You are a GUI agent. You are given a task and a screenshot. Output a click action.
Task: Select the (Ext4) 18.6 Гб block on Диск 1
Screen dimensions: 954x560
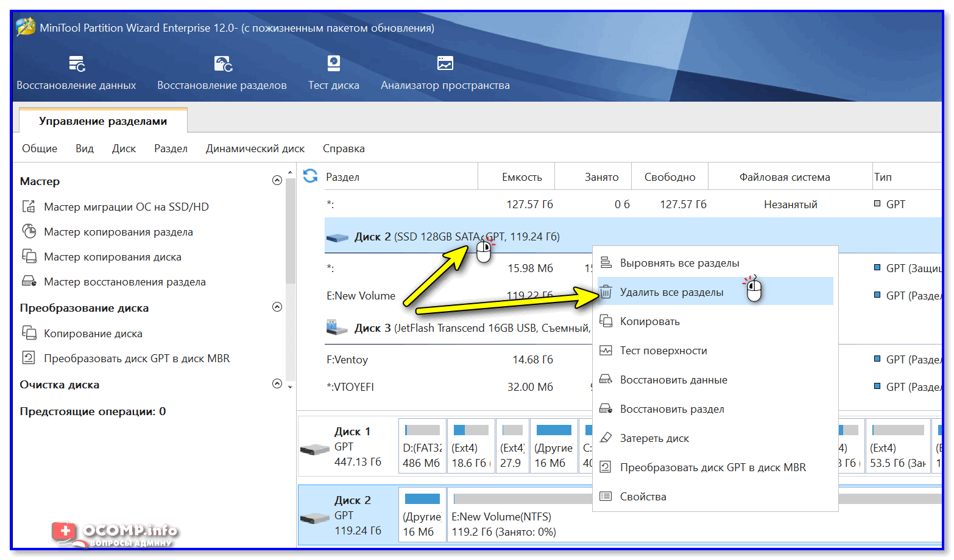471,447
